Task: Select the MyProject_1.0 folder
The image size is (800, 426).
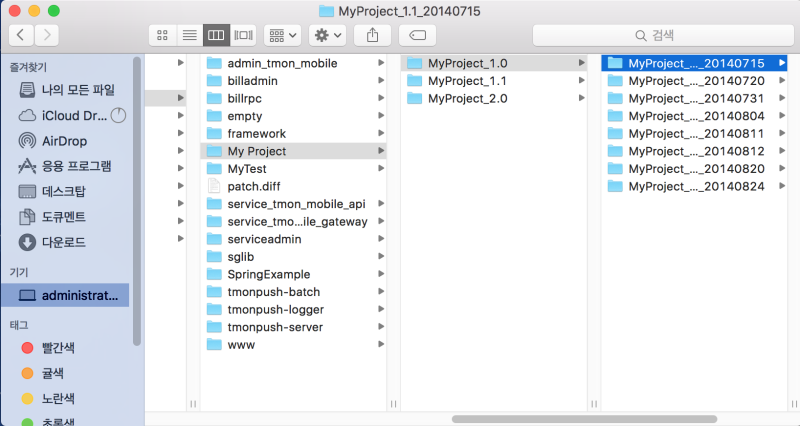Action: click(494, 63)
